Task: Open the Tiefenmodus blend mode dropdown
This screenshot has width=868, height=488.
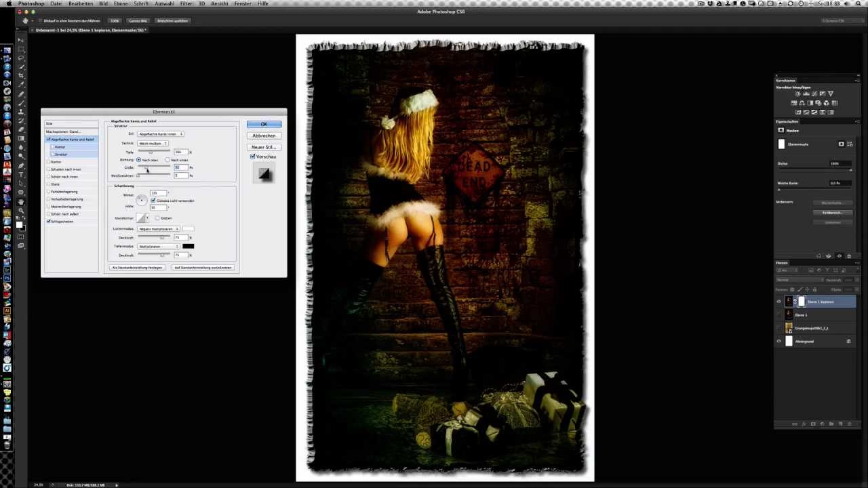Action: click(159, 246)
